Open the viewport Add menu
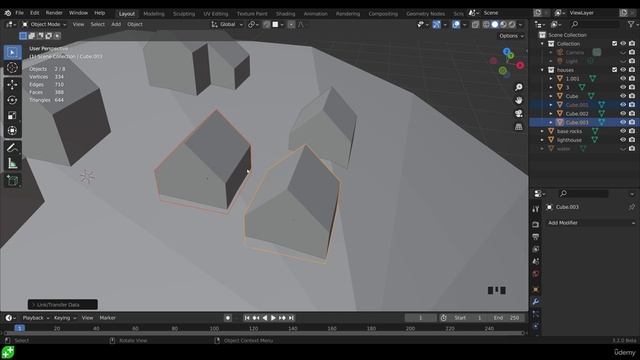The width and height of the screenshot is (640, 360). (x=116, y=24)
